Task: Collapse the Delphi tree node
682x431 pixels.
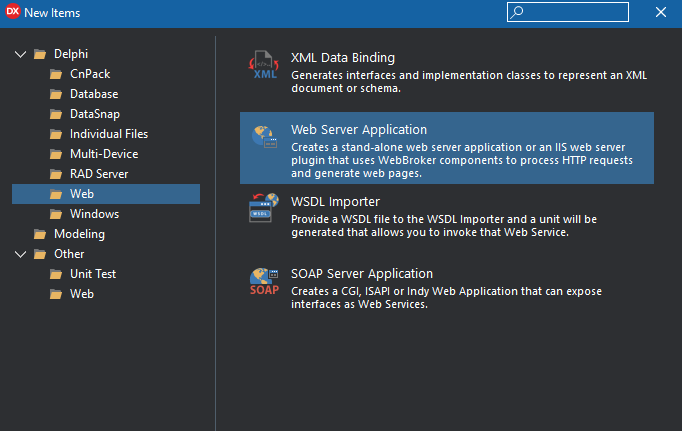Action: tap(20, 54)
